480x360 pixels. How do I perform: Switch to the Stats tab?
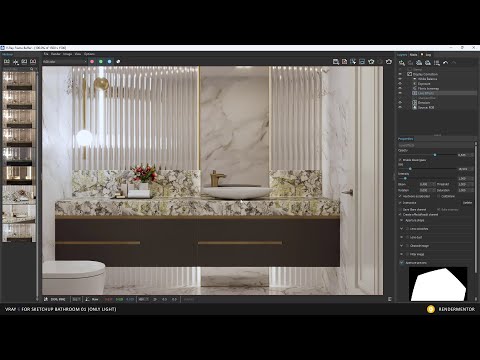point(413,55)
